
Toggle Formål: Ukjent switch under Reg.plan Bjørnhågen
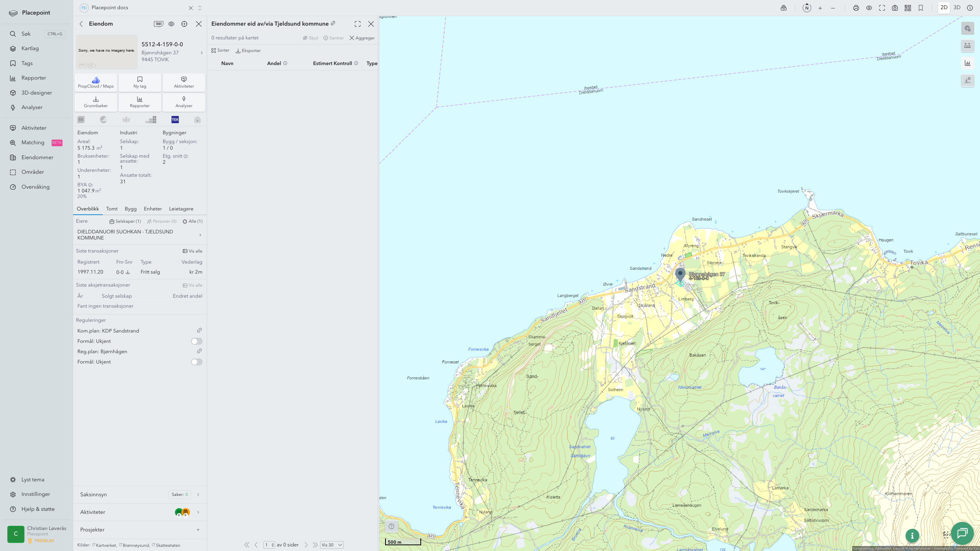tap(197, 362)
